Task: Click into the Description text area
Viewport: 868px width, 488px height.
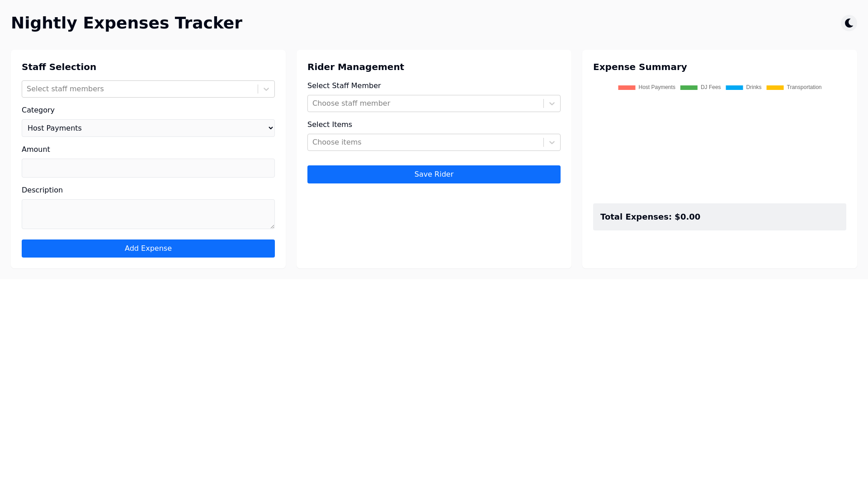Action: pos(148,214)
